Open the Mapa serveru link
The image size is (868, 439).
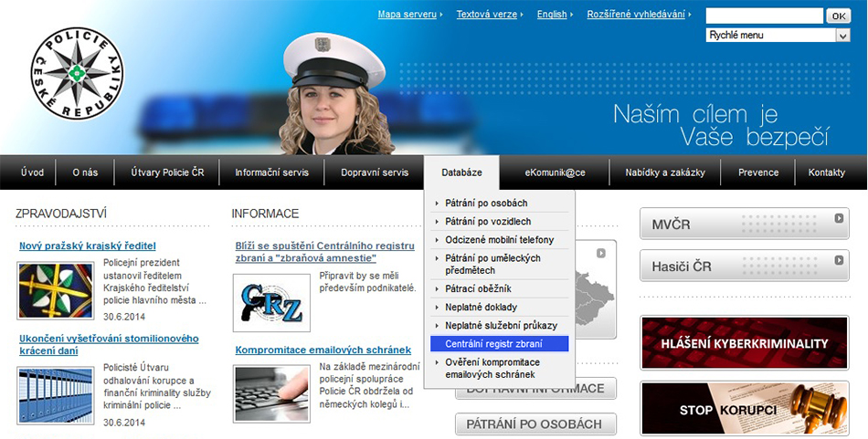coord(407,15)
